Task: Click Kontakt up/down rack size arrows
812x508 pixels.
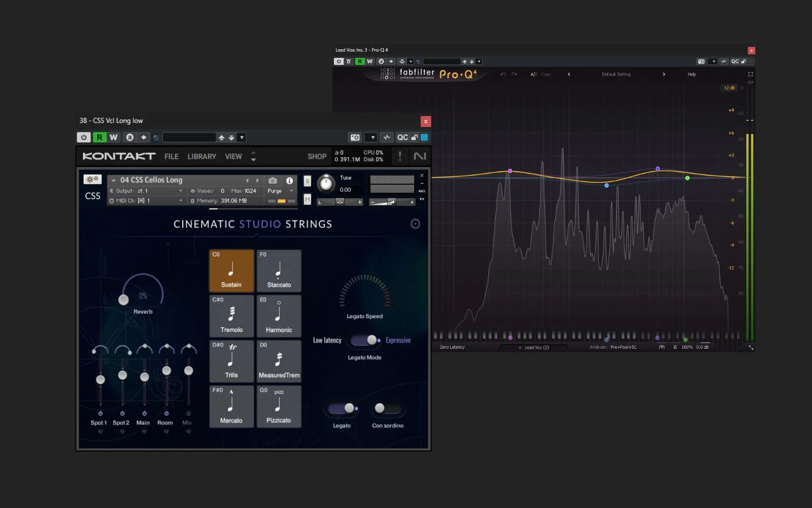Action: (x=253, y=156)
